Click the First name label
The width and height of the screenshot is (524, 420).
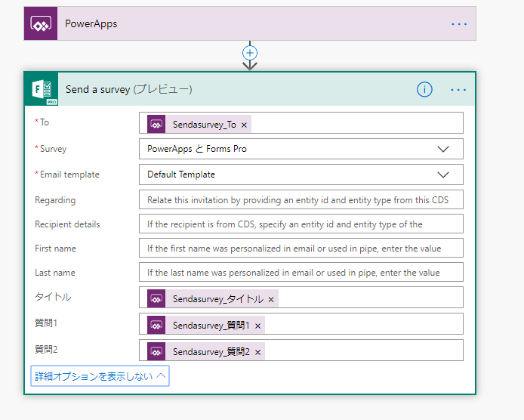point(55,249)
